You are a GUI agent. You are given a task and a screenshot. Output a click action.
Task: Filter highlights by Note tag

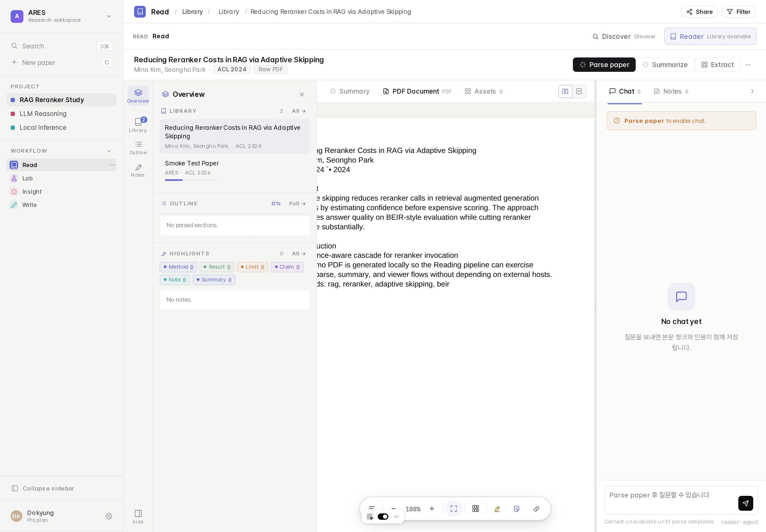175,280
